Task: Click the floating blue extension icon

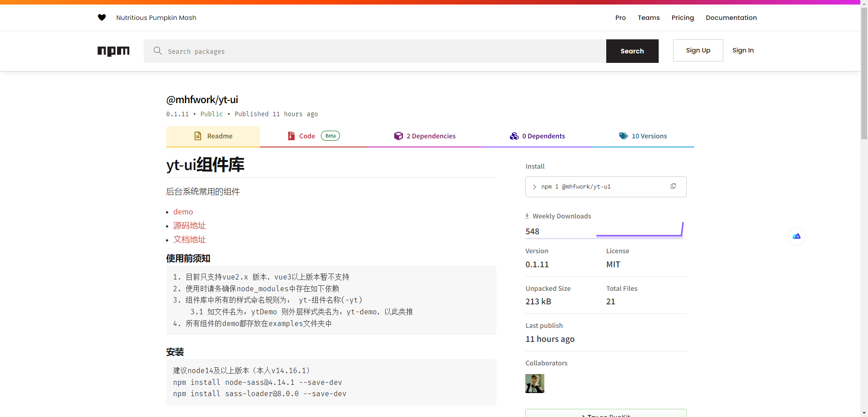Action: 797,236
